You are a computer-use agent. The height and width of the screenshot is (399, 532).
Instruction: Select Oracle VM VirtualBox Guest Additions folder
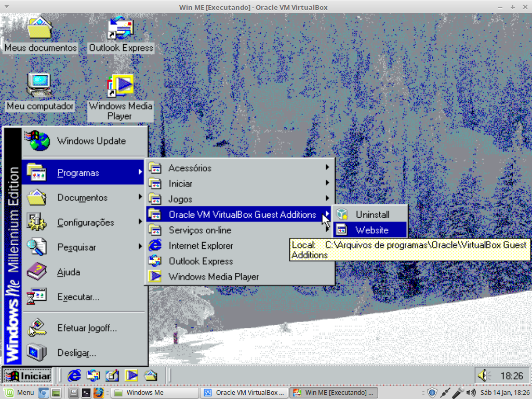pos(240,215)
